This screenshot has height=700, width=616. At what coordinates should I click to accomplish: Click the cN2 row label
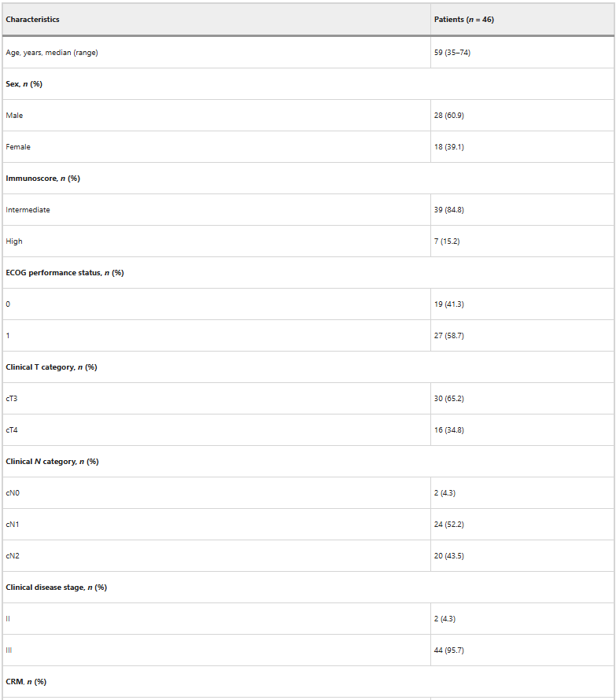[13, 556]
